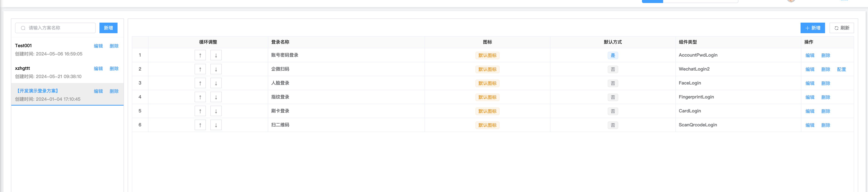The image size is (868, 192).
Task: Click 新增 next to scheme search box
Action: [x=108, y=28]
